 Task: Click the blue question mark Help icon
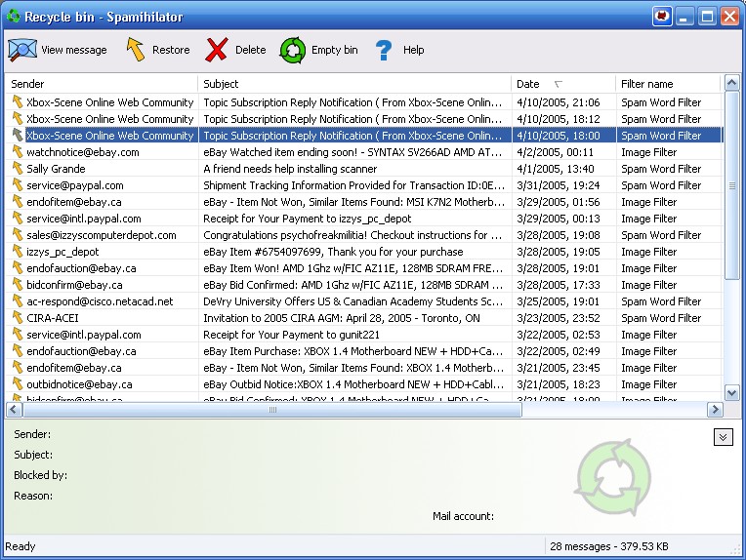point(384,50)
